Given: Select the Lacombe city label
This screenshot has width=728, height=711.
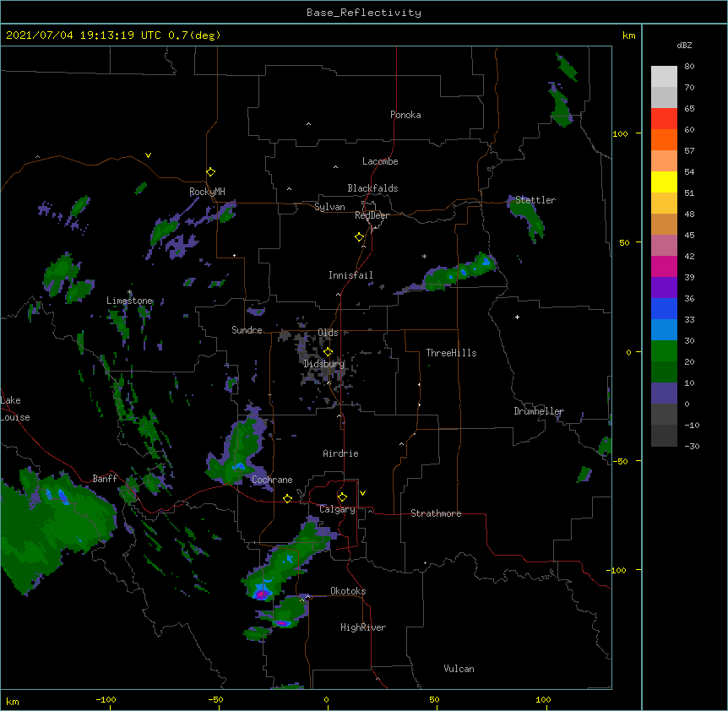Looking at the screenshot, I should pos(380,161).
